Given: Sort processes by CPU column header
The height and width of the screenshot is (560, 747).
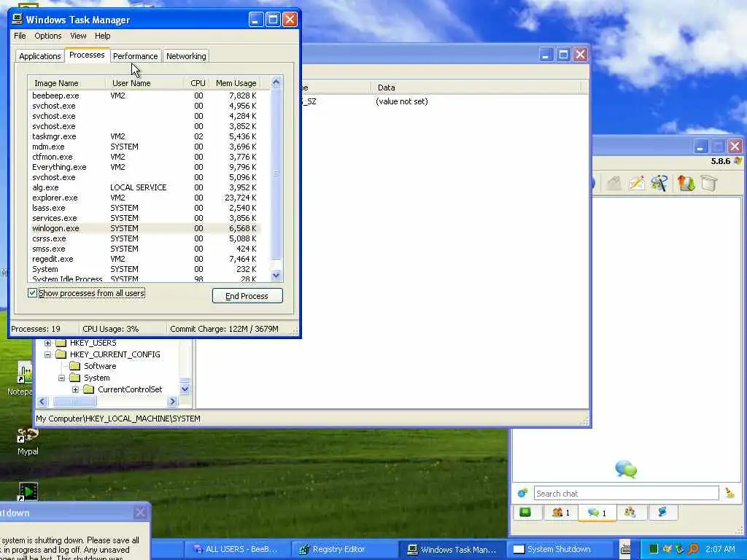Looking at the screenshot, I should [197, 83].
